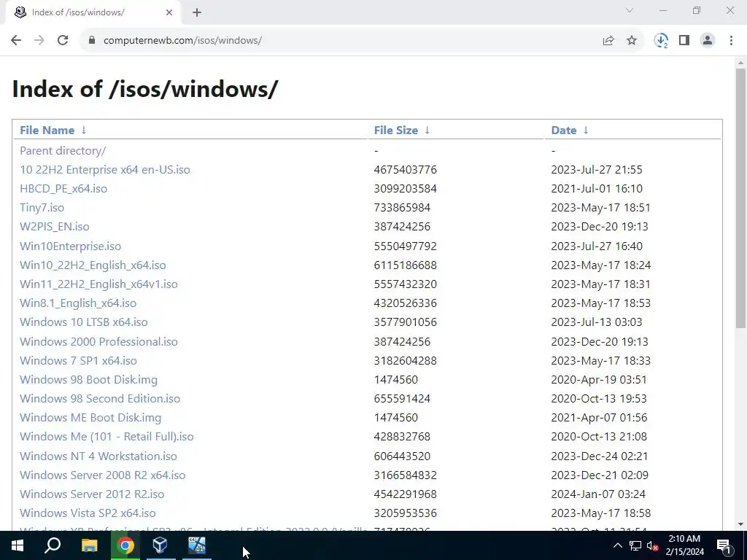Download Win8.1_English_x64.iso
747x560 pixels.
(78, 303)
